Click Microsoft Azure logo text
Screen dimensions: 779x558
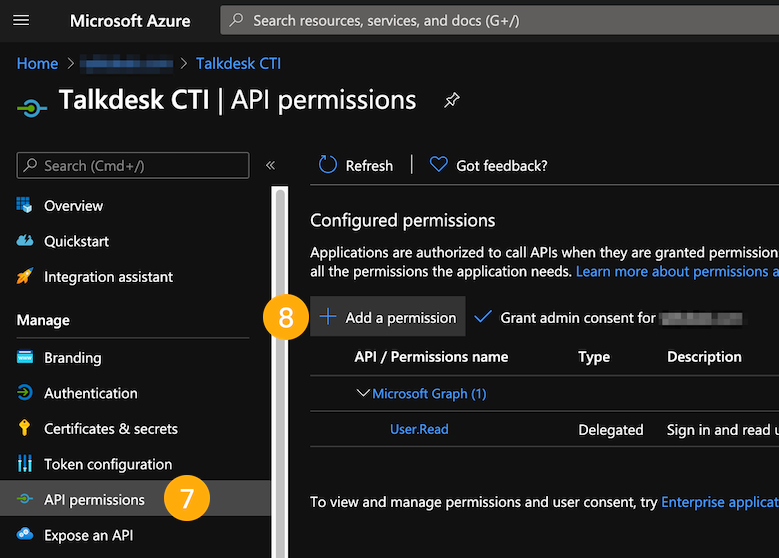[x=130, y=21]
